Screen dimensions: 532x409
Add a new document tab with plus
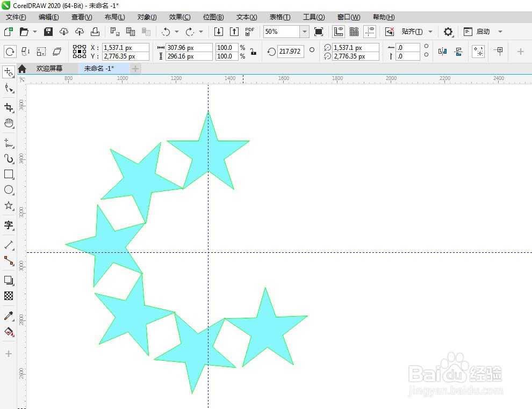[x=135, y=69]
